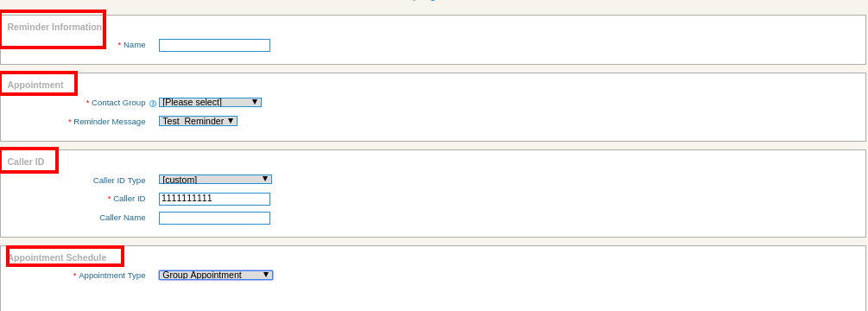Click the Appointment Type field label

pyautogui.click(x=111, y=276)
